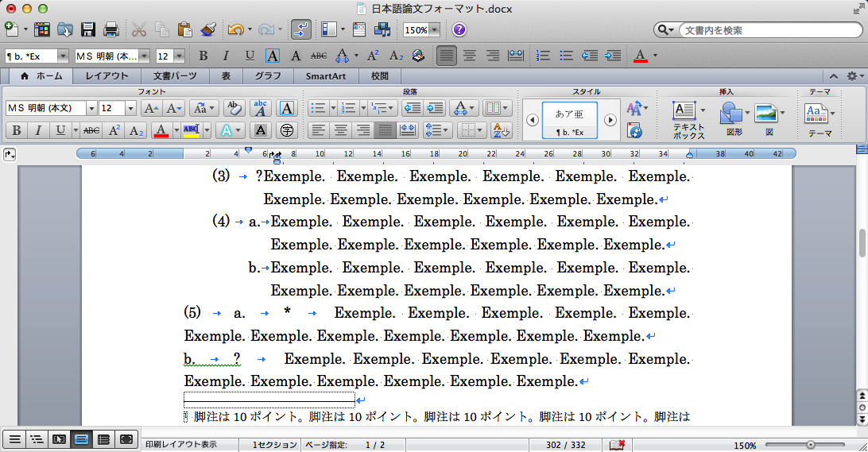Toggle Superscript in the ribbon font group
Screen dimensions: 868x452
pos(114,130)
